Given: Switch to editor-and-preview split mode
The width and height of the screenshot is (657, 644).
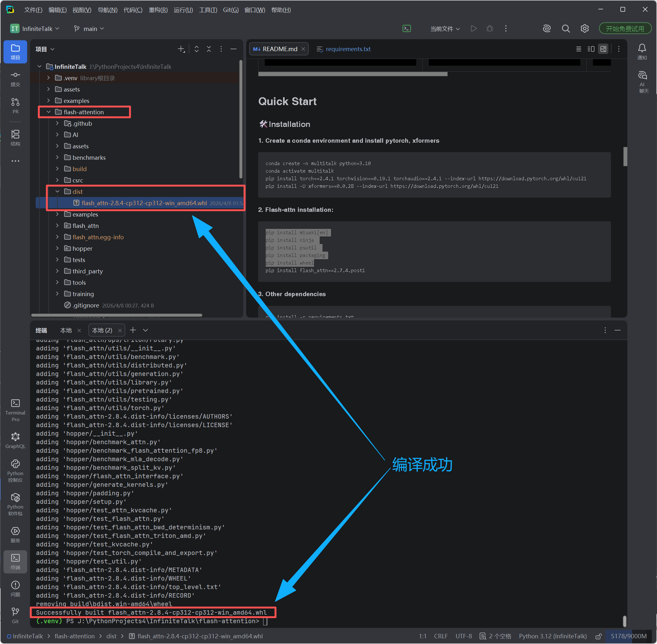Looking at the screenshot, I should pyautogui.click(x=591, y=49).
